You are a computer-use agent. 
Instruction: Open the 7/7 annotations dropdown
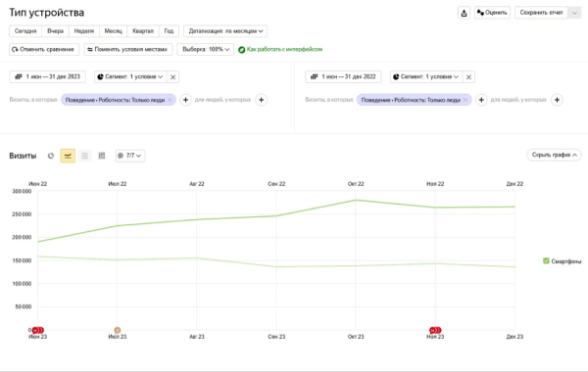click(130, 156)
